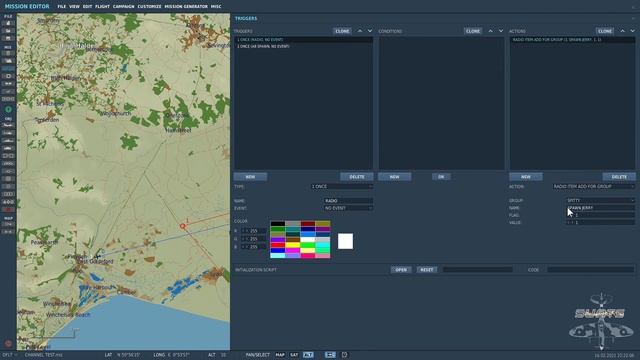Toggle ALT view mode in status bar
The image size is (640, 360).
[308, 355]
